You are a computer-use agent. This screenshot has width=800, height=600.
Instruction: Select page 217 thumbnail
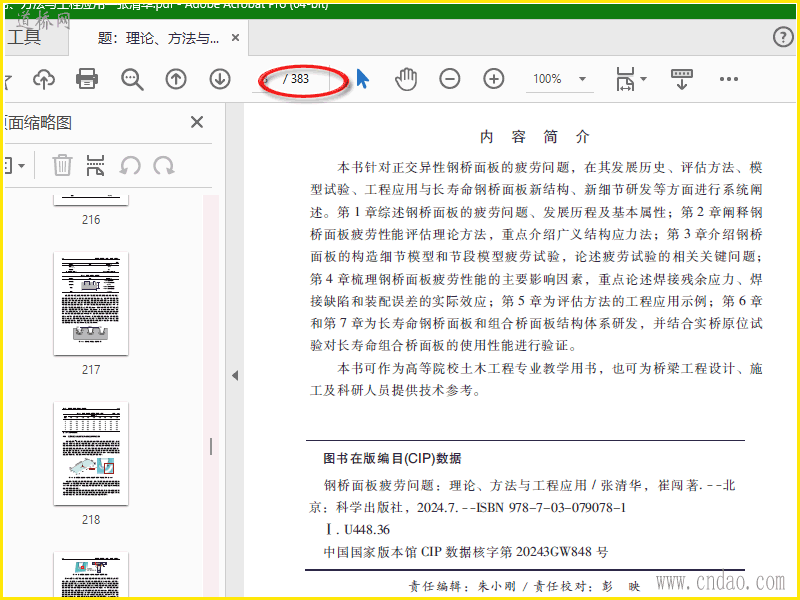pyautogui.click(x=91, y=304)
